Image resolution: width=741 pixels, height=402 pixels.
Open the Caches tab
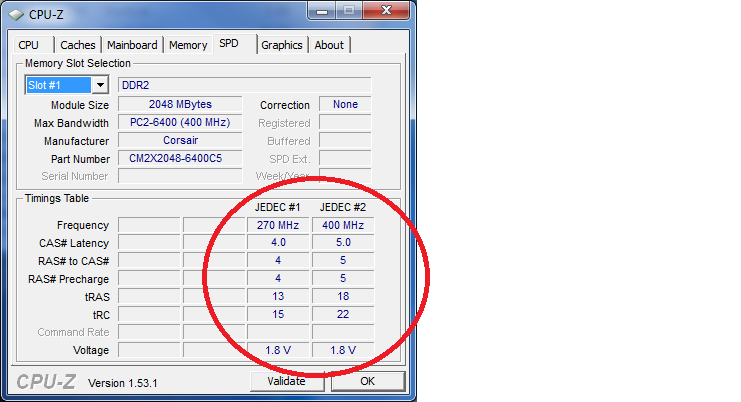pos(78,45)
